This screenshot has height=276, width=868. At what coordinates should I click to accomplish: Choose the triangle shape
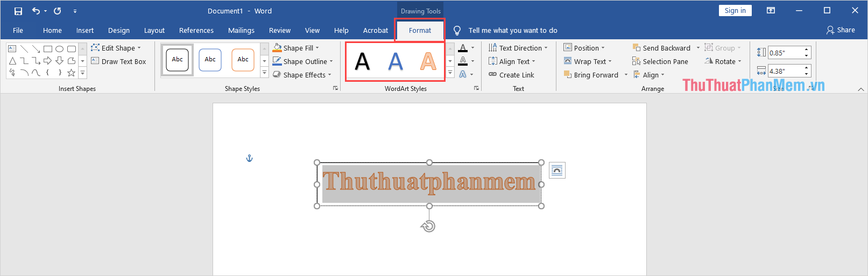[x=12, y=61]
